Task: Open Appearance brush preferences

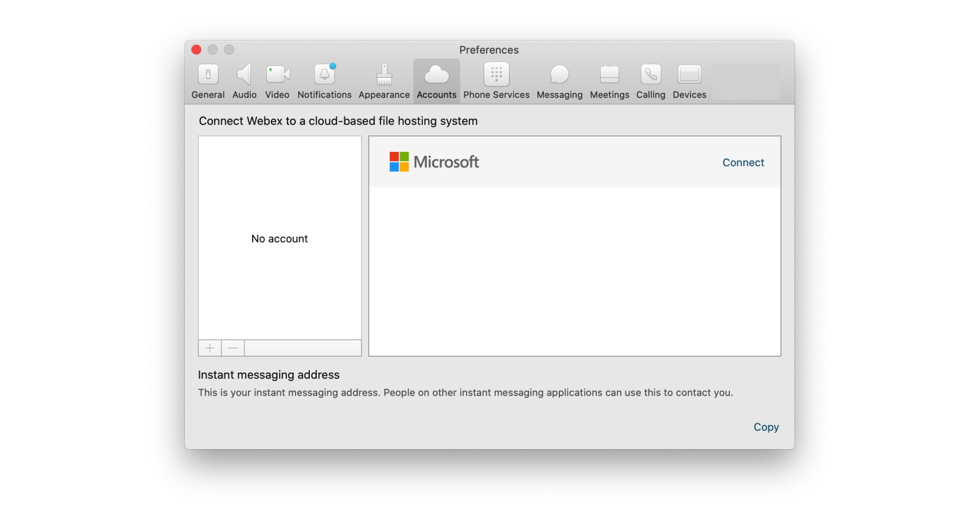Action: pyautogui.click(x=384, y=81)
